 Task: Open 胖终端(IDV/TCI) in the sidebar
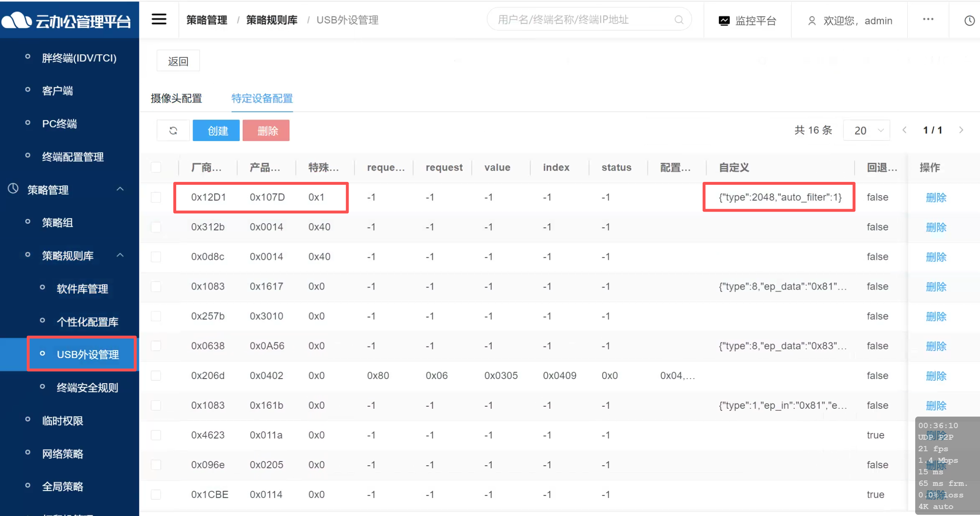(79, 58)
